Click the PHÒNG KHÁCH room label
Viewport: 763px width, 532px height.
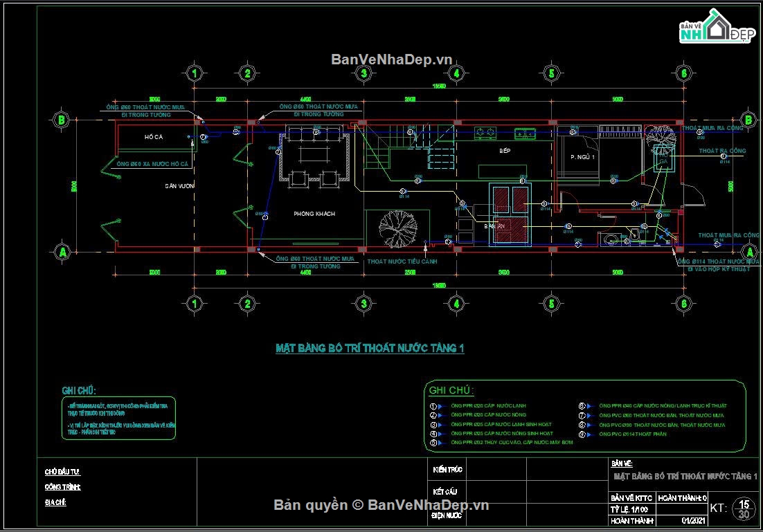(x=314, y=214)
